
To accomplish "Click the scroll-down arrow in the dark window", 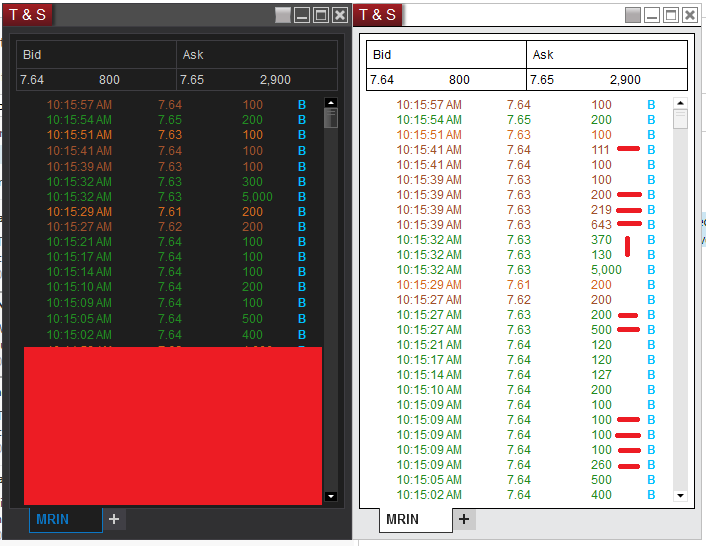I will click(x=331, y=496).
